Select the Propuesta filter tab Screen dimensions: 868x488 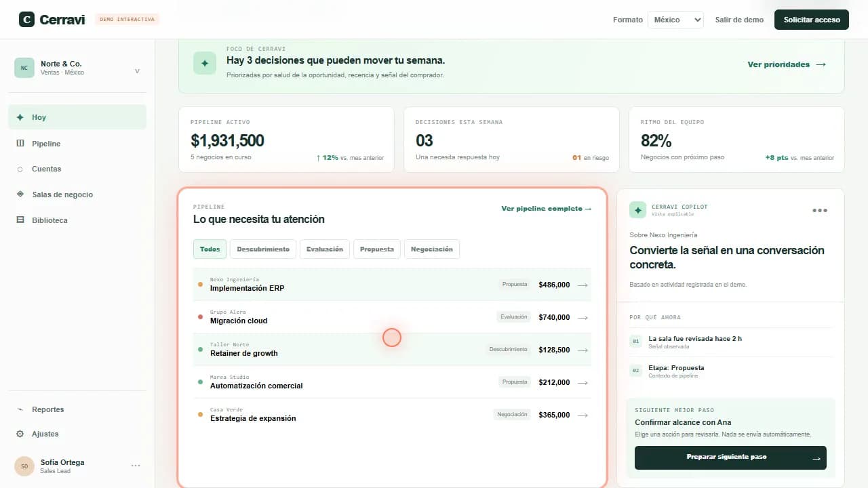(377, 249)
